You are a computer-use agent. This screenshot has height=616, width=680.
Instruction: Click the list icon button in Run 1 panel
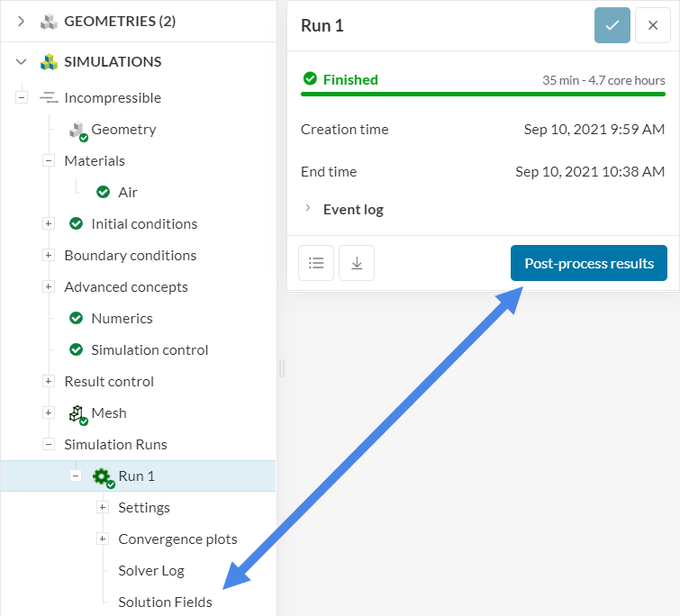(x=316, y=263)
